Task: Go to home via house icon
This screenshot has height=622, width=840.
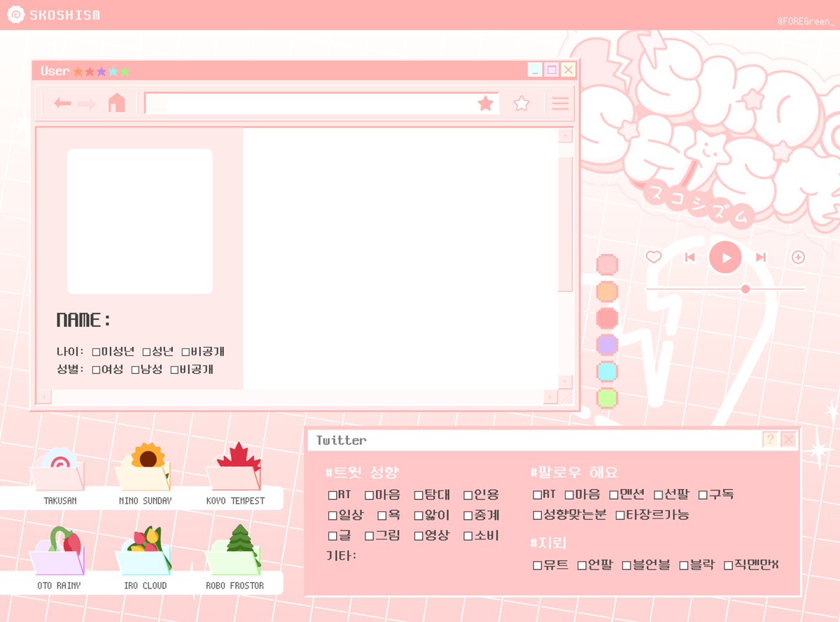Action: [x=116, y=103]
